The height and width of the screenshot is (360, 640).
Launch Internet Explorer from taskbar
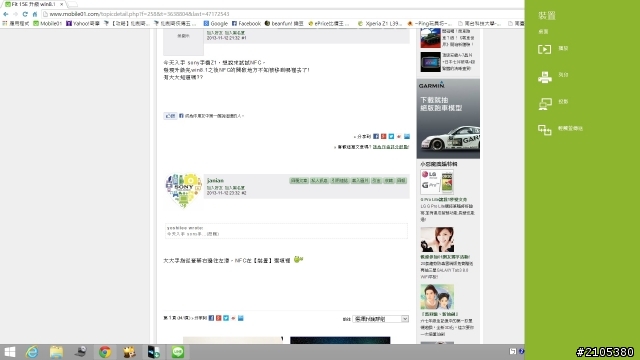tap(32, 352)
